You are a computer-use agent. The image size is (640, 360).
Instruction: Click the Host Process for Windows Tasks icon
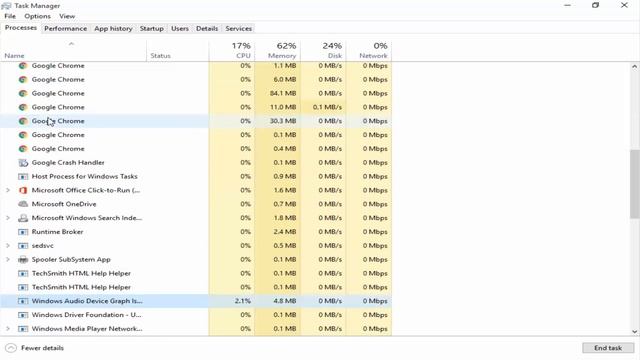pos(23,177)
